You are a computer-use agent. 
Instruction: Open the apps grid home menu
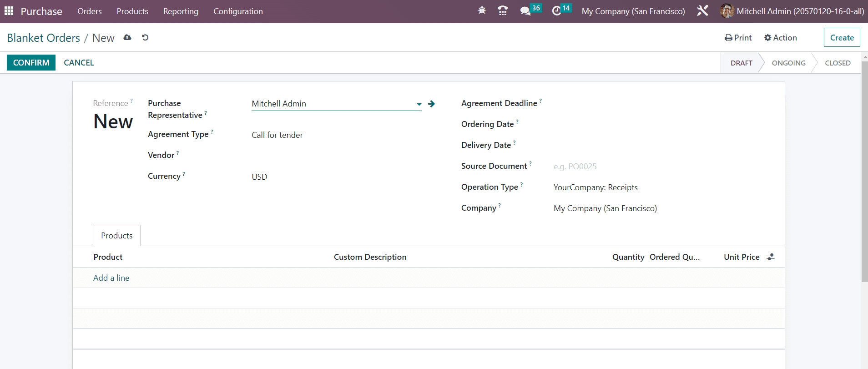point(9,11)
